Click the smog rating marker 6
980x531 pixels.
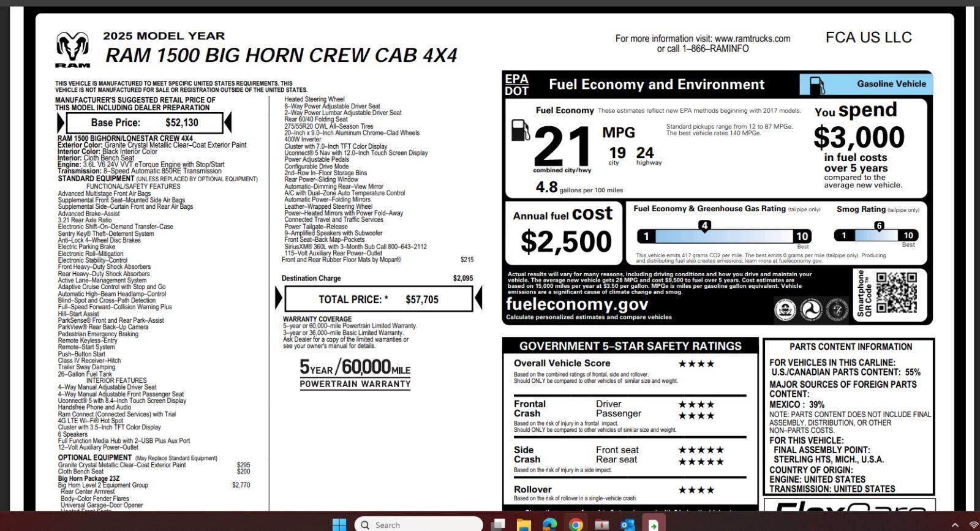[x=879, y=226]
